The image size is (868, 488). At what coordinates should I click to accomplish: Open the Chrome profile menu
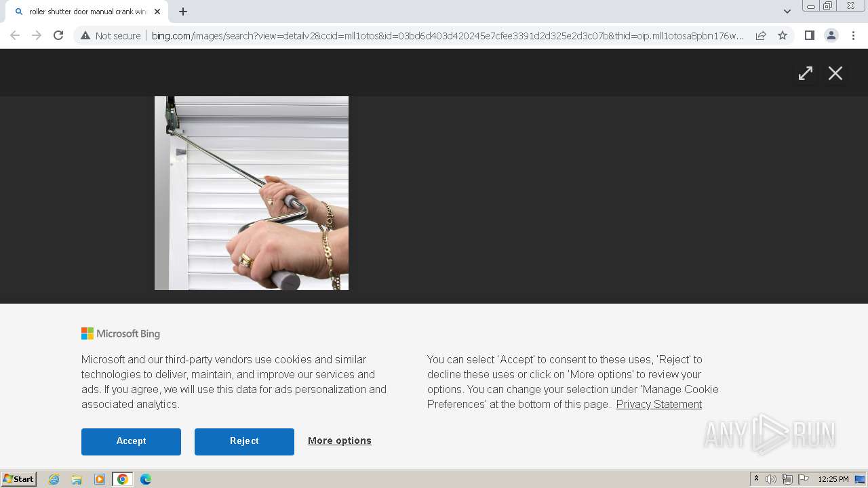pos(831,35)
